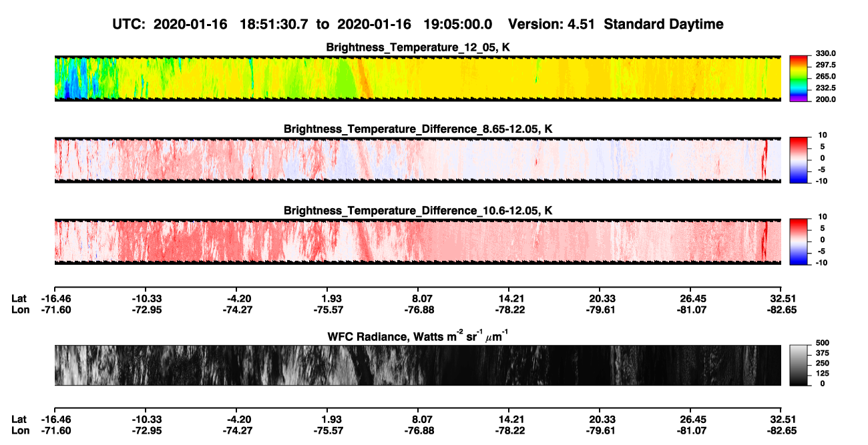Click latitude 32.51 on the upper axis
Screen dimensions: 868x445
pyautogui.click(x=782, y=298)
